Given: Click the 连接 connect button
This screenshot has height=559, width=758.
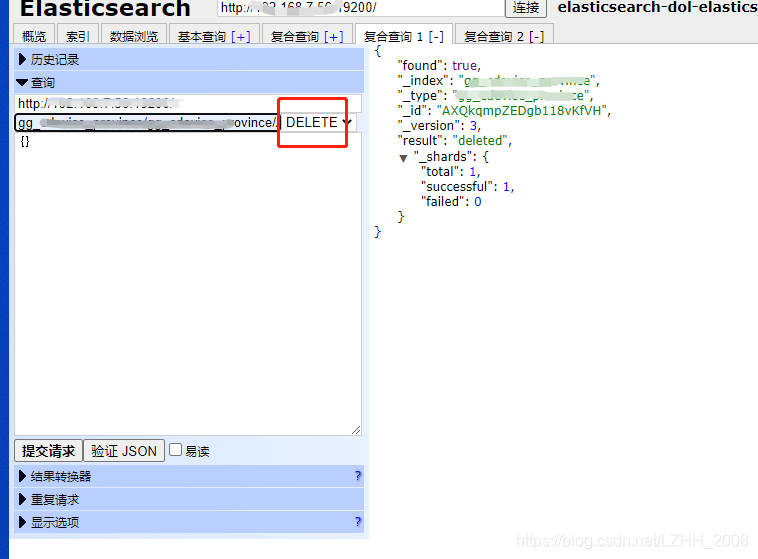Looking at the screenshot, I should pos(526,8).
